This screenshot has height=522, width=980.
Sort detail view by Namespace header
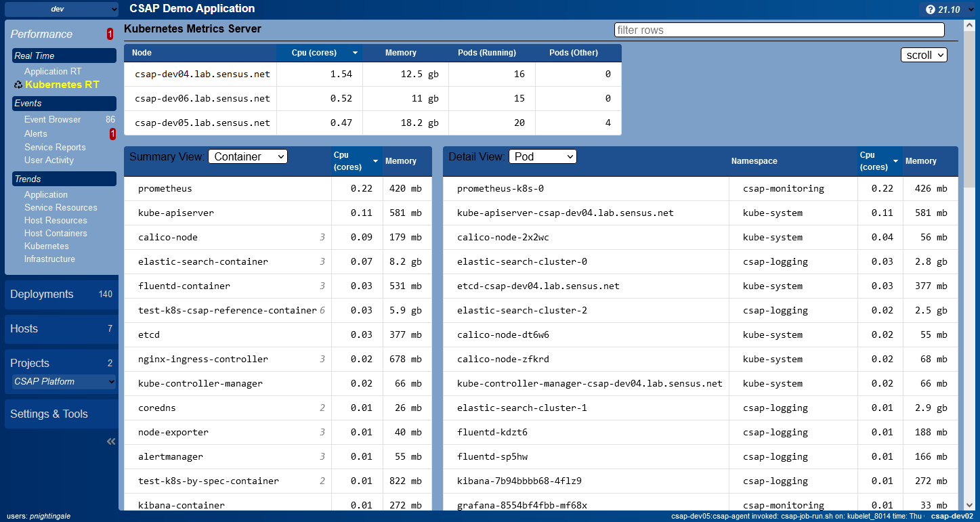[x=793, y=161]
